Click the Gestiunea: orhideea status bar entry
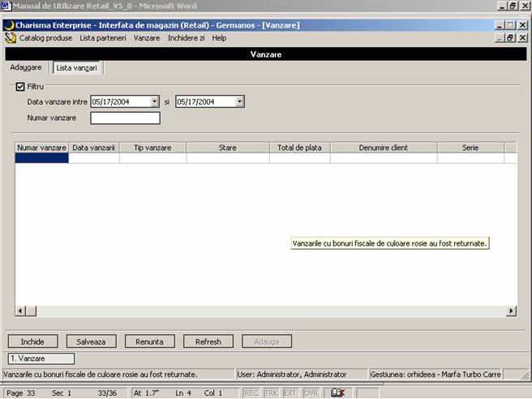This screenshot has height=399, width=532. pyautogui.click(x=435, y=374)
